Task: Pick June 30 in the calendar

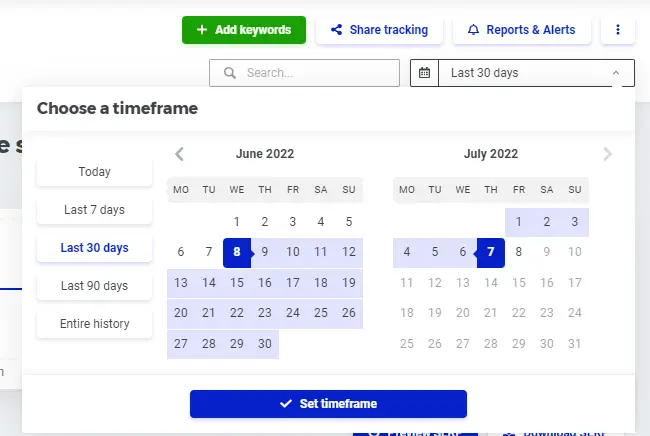Action: coord(265,344)
